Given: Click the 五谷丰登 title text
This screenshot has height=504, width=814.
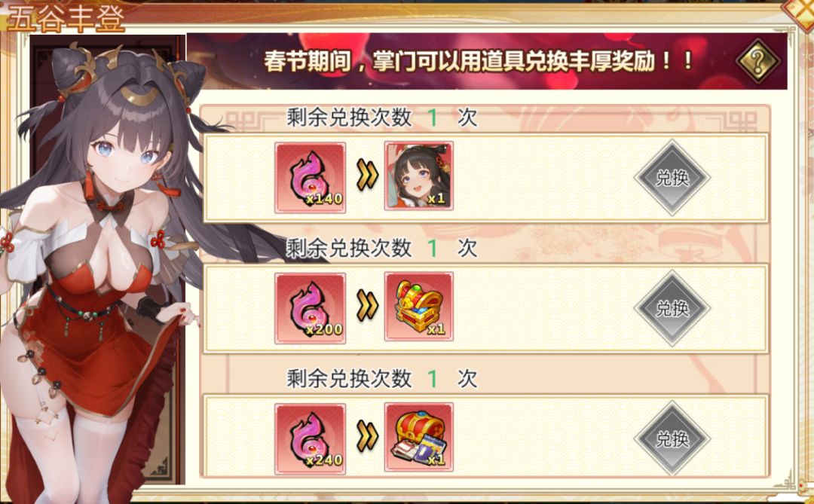Looking at the screenshot, I should click(66, 19).
